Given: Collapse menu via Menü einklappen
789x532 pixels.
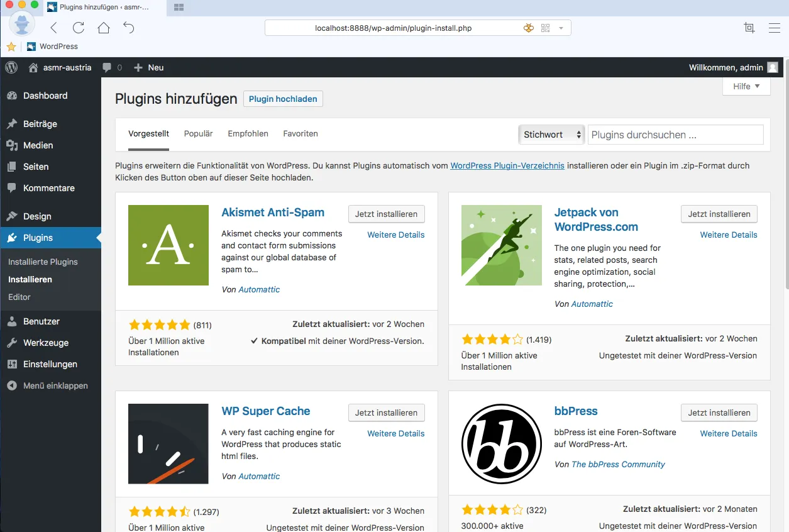Looking at the screenshot, I should pyautogui.click(x=50, y=385).
